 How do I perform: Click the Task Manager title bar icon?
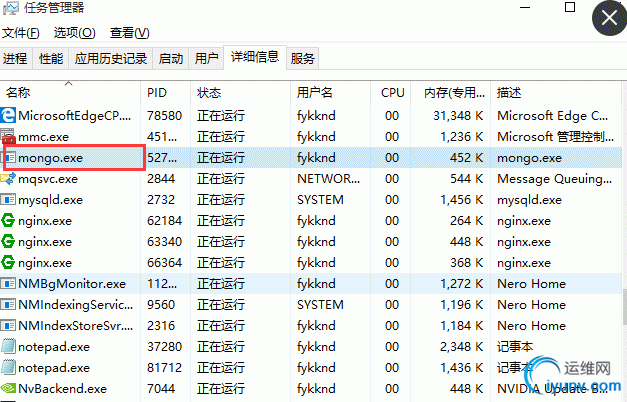pos(10,8)
